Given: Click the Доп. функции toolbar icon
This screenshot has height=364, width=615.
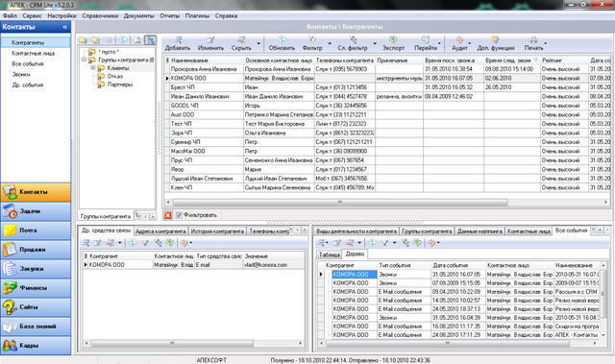Looking at the screenshot, I should click(496, 40).
